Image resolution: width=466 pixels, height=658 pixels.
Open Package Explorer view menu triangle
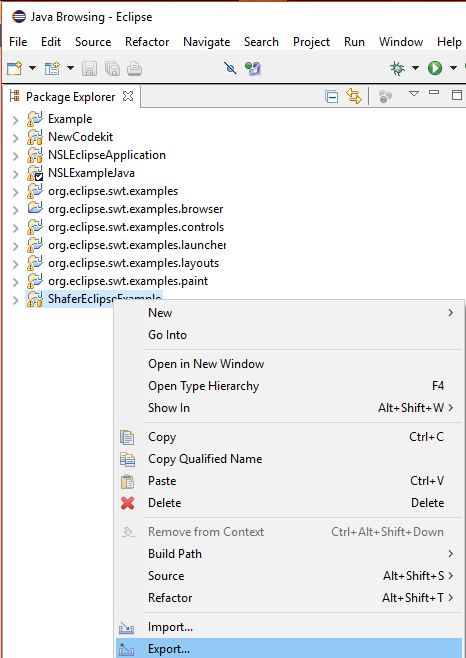point(414,94)
